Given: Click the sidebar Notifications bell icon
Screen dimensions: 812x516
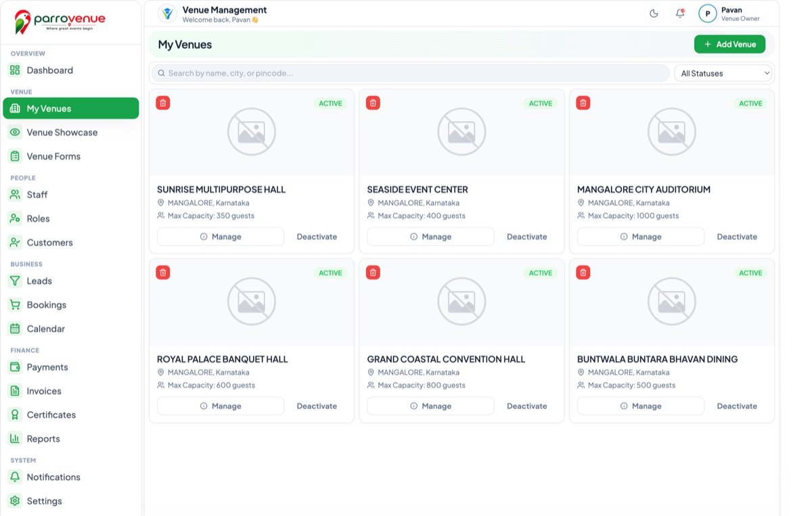Looking at the screenshot, I should coord(15,477).
